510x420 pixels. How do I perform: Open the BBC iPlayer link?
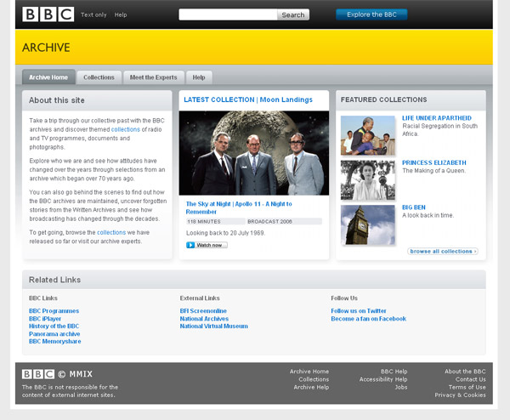45,319
